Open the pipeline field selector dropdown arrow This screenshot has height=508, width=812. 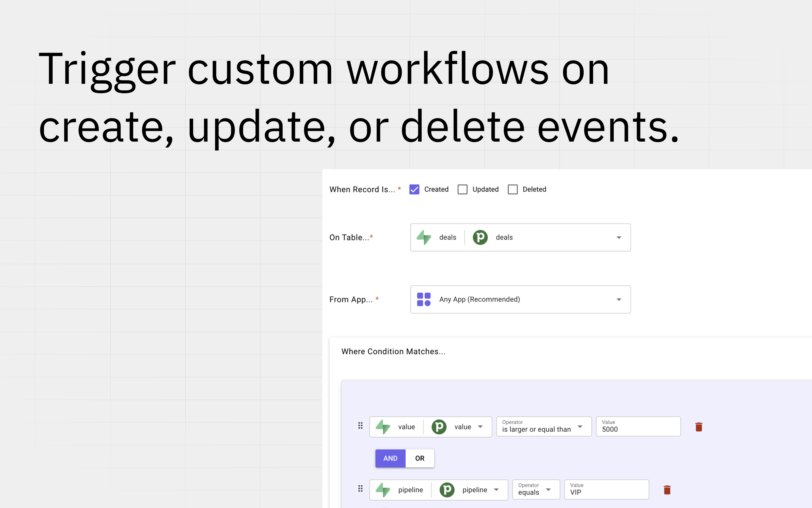coord(496,490)
